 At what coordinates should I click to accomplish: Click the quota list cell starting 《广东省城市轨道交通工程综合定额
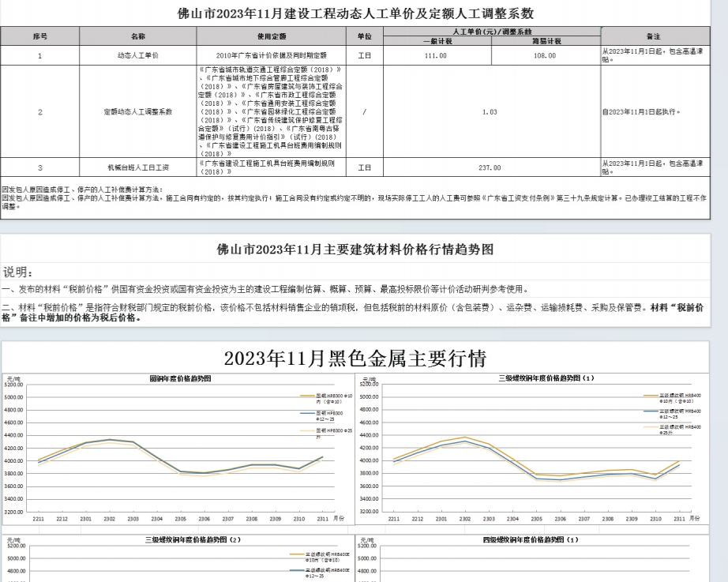click(272, 111)
